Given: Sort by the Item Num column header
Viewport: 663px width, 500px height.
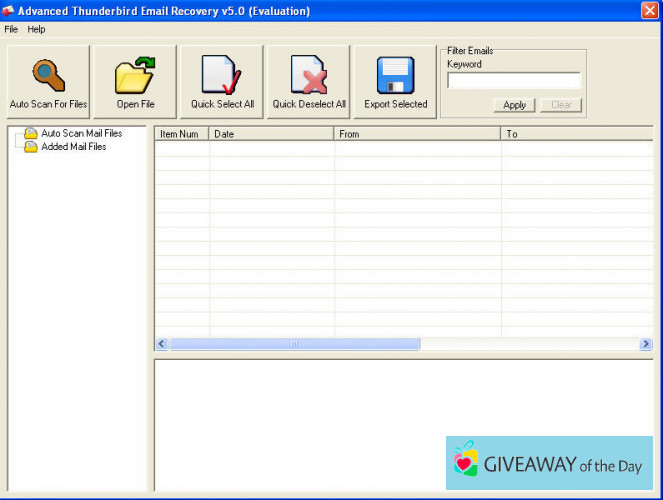Looking at the screenshot, I should (x=181, y=133).
